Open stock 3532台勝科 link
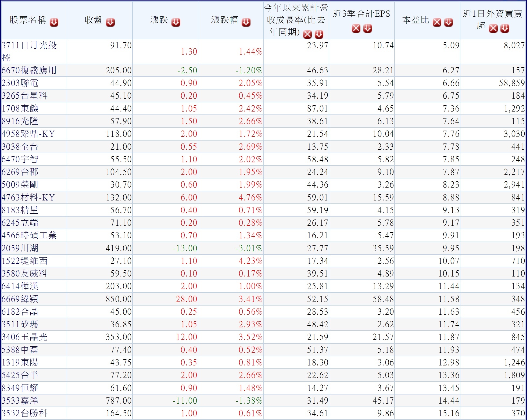 point(24,413)
